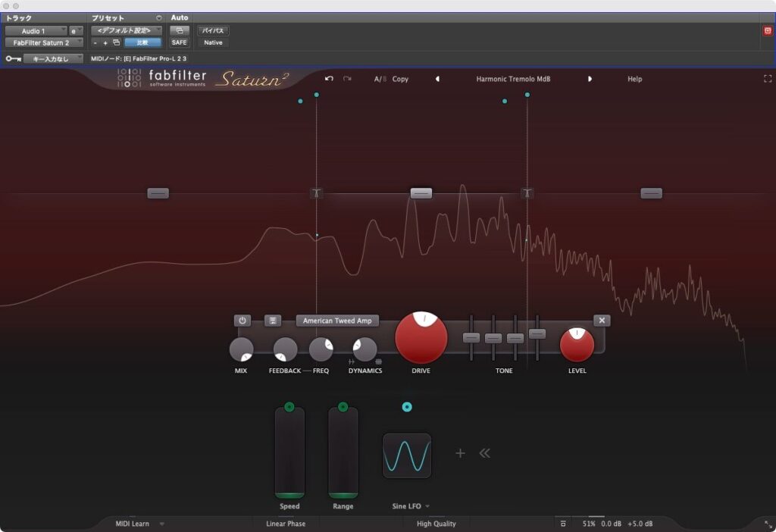776x532 pixels.
Task: Open Harmonic Tremolo MdB preset menu
Action: tap(513, 79)
